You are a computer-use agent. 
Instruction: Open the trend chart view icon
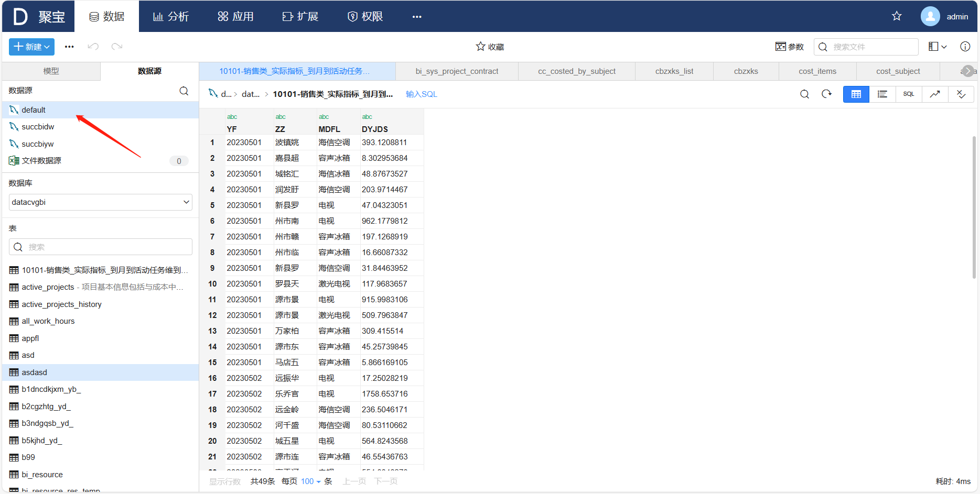tap(935, 94)
